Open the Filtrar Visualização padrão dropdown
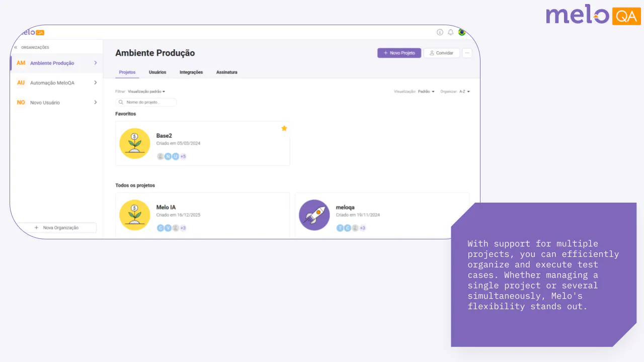The height and width of the screenshot is (362, 644). coord(146,92)
